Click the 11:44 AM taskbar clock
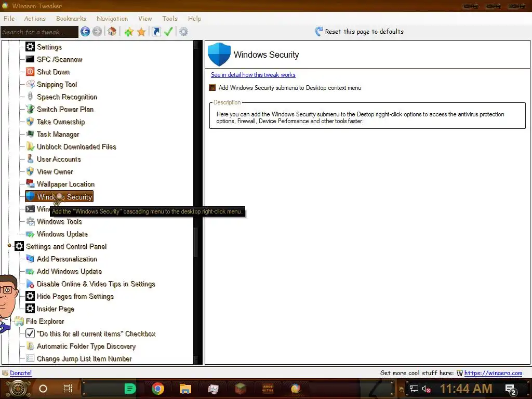This screenshot has height=399, width=532. pyautogui.click(x=466, y=388)
